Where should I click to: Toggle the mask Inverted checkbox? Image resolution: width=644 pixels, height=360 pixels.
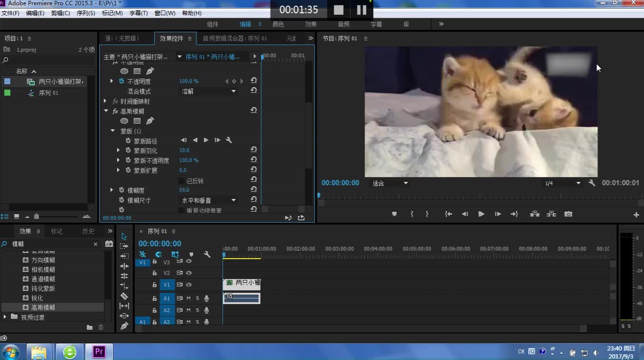pyautogui.click(x=181, y=181)
